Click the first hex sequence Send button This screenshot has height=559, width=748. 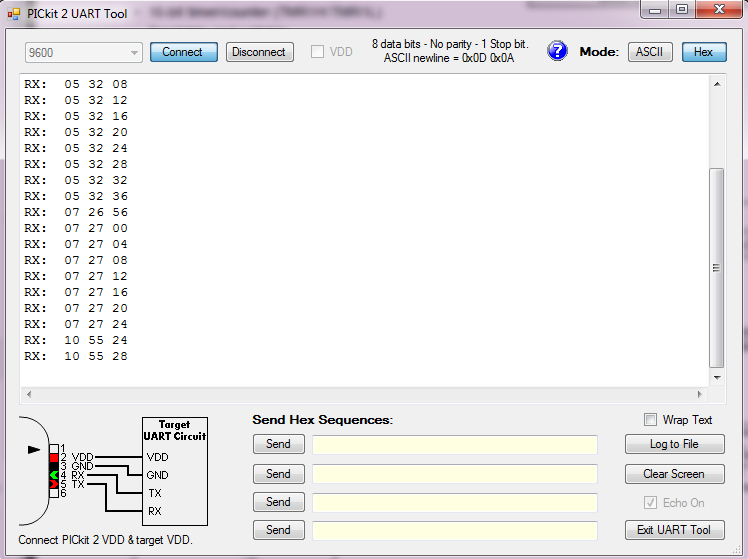click(278, 444)
